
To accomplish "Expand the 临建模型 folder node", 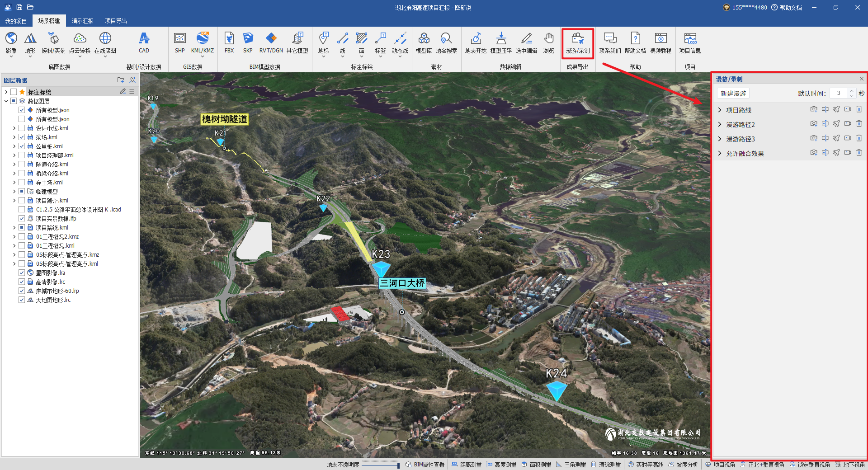I will click(x=14, y=192).
